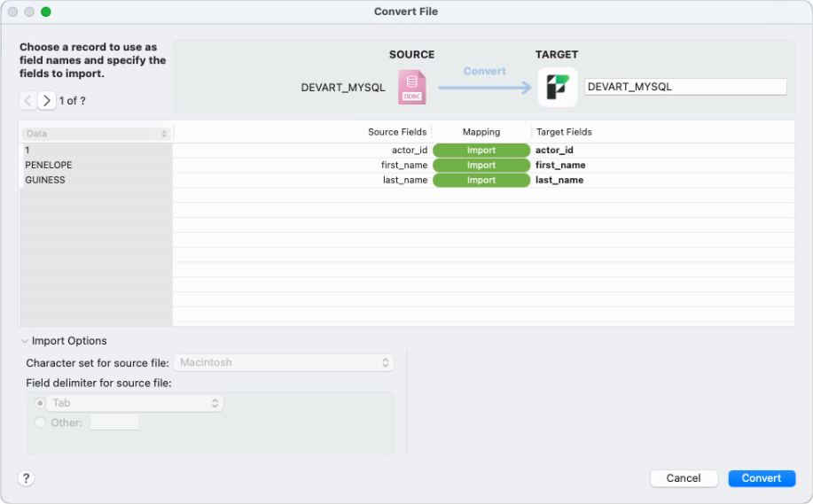
Task: Go to the previous record arrow
Action: point(28,100)
